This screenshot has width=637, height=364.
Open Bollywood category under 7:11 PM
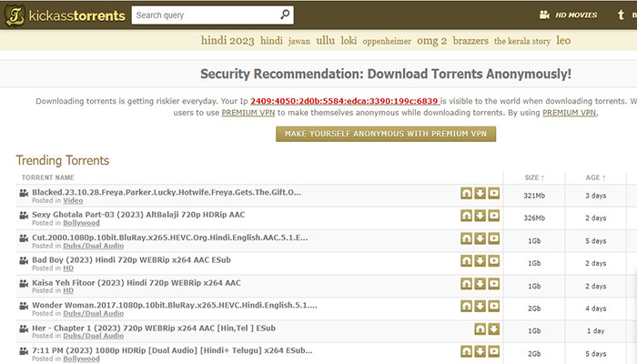point(81,359)
